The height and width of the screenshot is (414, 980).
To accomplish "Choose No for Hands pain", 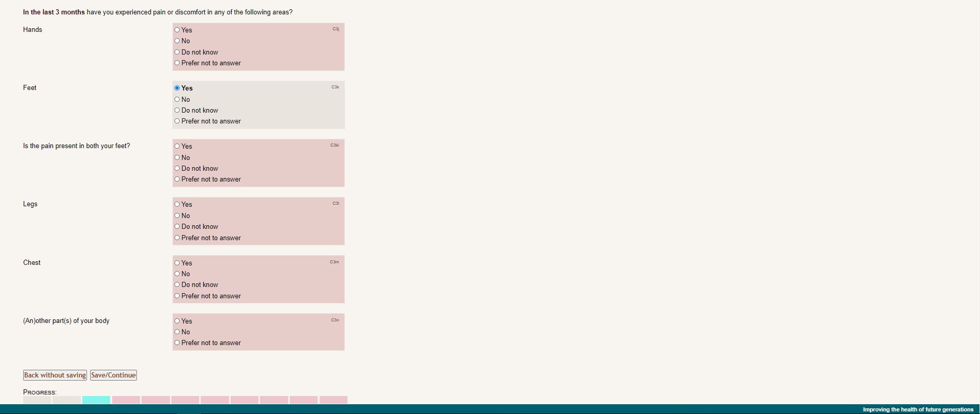I will coord(177,41).
